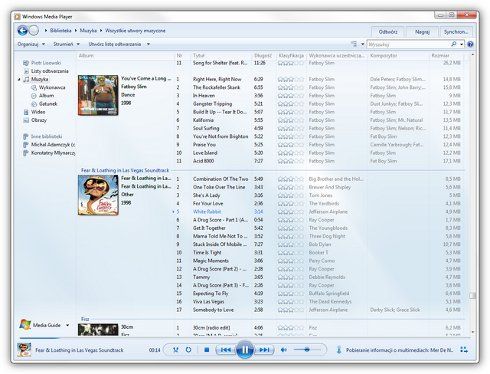The image size is (490, 374).
Task: Sort by the Tytuł column header
Action: (x=221, y=55)
